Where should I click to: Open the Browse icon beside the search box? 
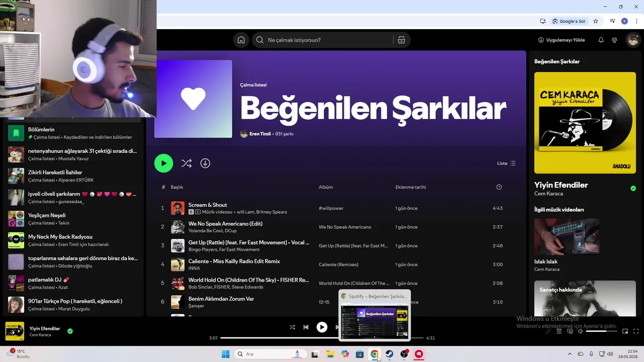click(x=401, y=40)
